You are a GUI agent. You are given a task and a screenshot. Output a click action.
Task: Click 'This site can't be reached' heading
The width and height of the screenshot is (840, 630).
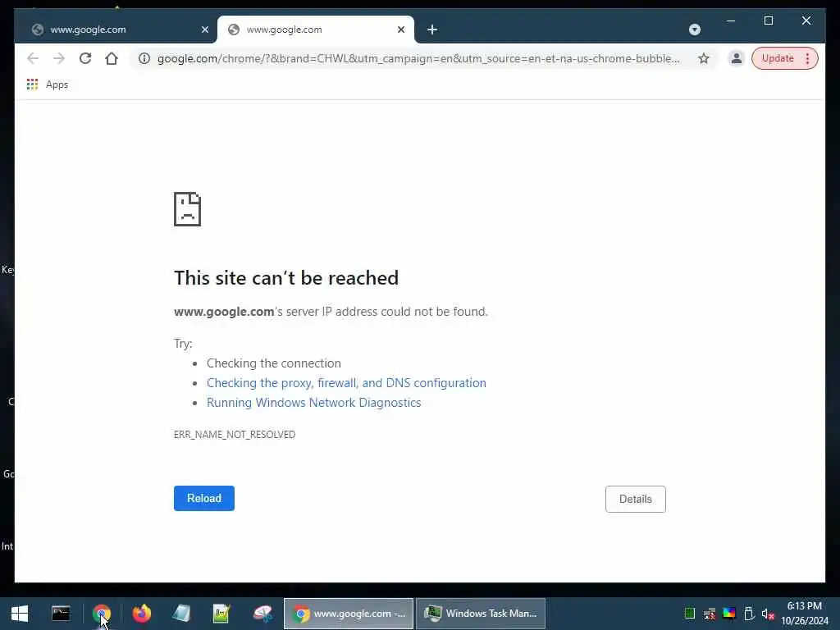tap(286, 278)
